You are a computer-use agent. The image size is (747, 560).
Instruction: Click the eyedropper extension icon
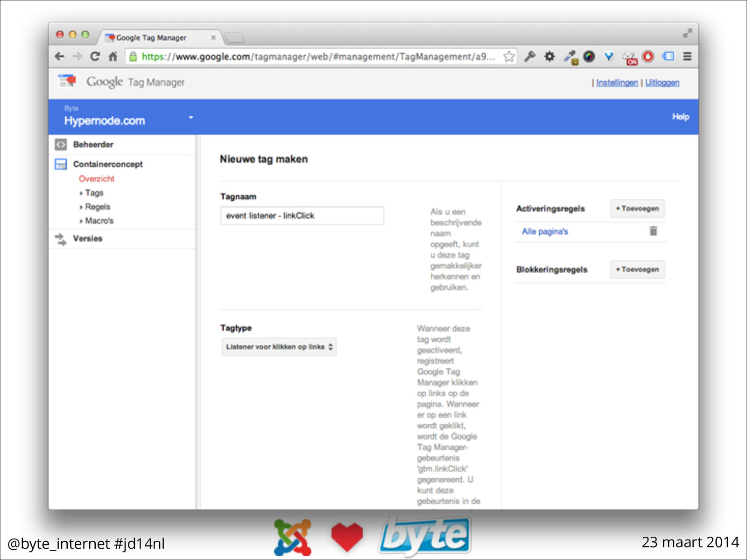[x=570, y=57]
